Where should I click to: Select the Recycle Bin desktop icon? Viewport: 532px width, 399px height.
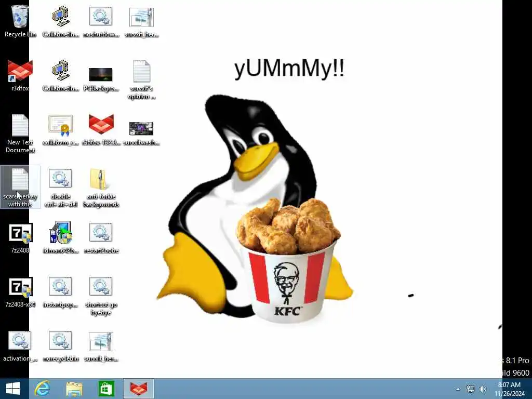20,21
